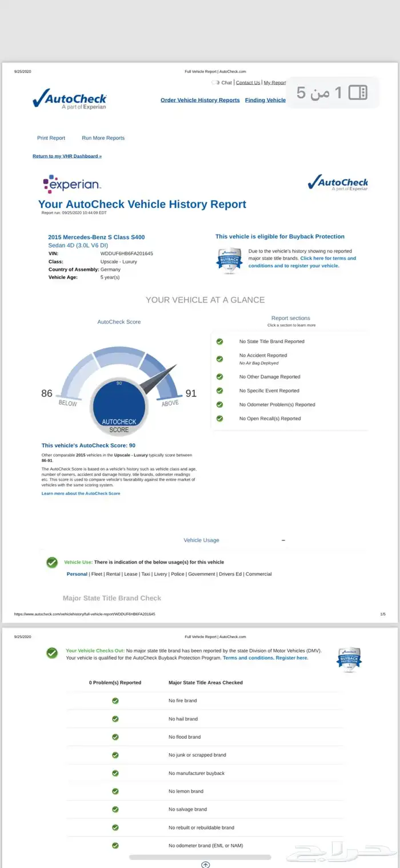Click the Print Report link

51,138
